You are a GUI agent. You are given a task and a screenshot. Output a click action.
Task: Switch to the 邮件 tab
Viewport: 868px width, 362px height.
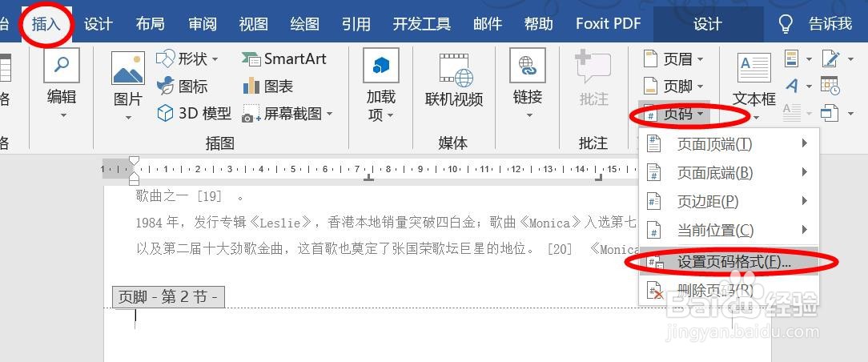pyautogui.click(x=488, y=24)
